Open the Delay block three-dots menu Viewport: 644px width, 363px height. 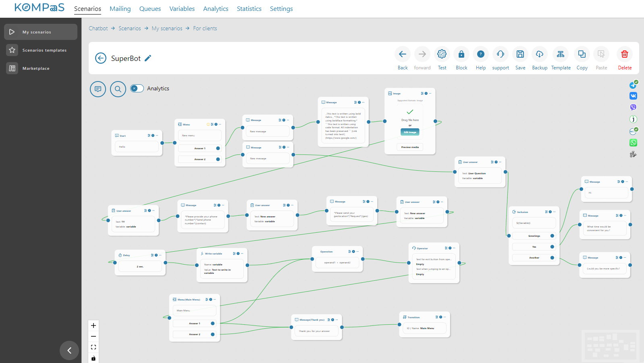160,255
